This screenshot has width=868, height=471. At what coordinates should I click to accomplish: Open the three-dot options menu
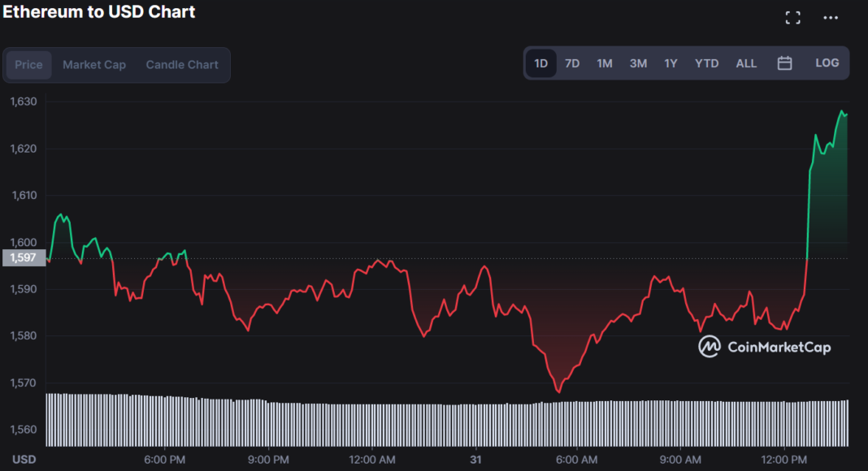coord(830,16)
